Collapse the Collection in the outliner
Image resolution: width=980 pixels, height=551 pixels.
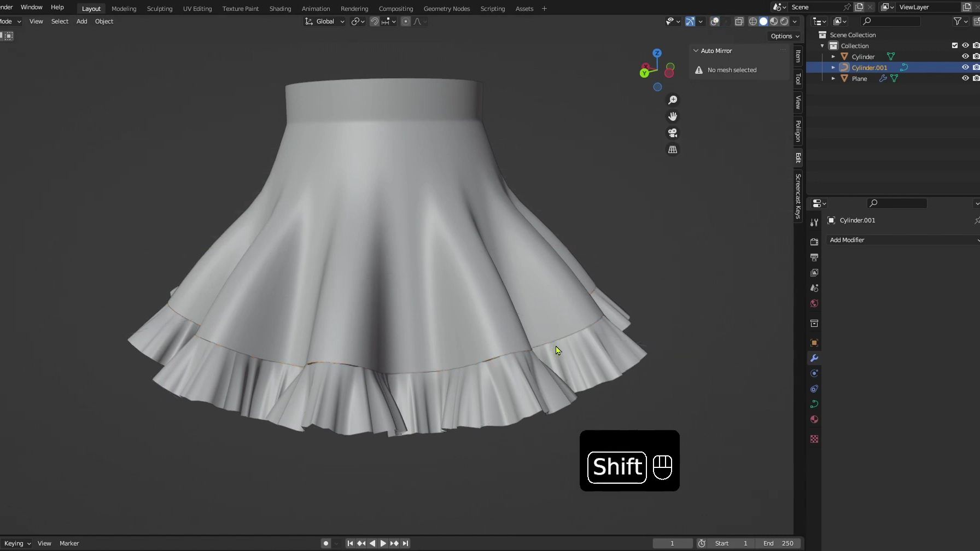822,45
